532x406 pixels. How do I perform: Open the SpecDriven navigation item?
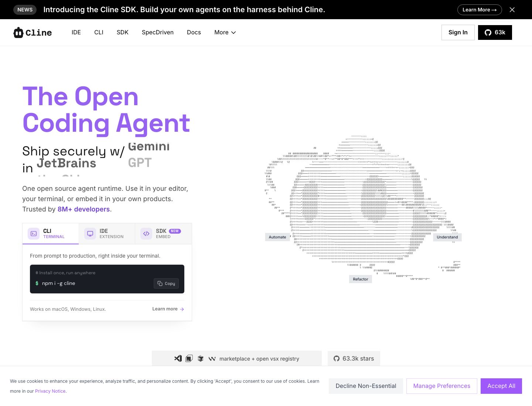(x=158, y=32)
